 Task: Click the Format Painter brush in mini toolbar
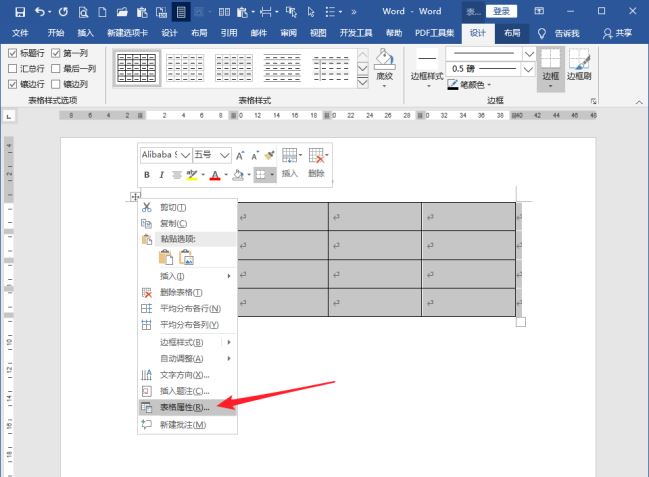[269, 155]
